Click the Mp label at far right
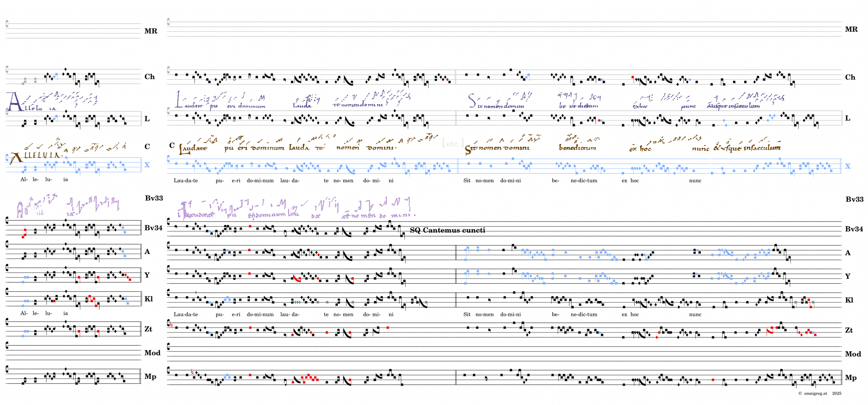This screenshot has height=405, width=868. point(851,378)
